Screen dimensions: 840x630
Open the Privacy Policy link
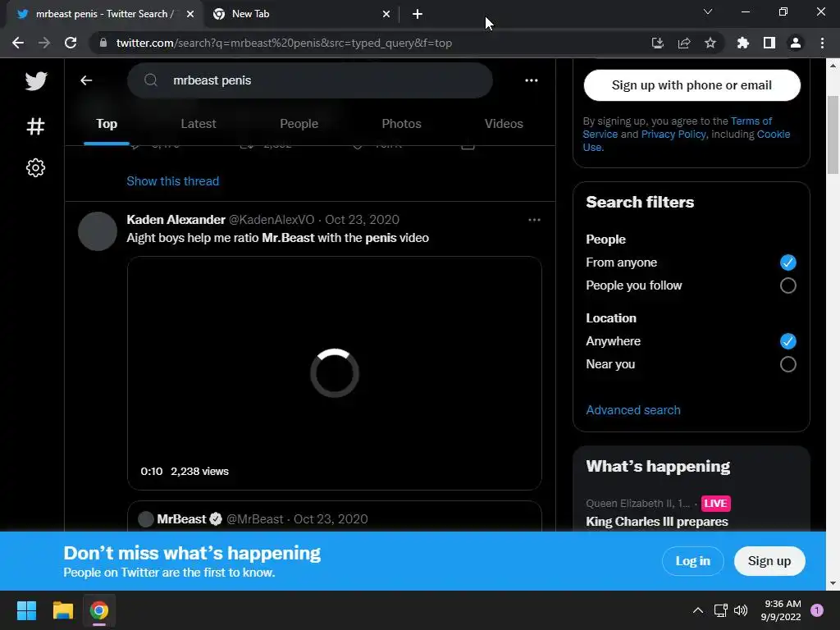(x=673, y=134)
